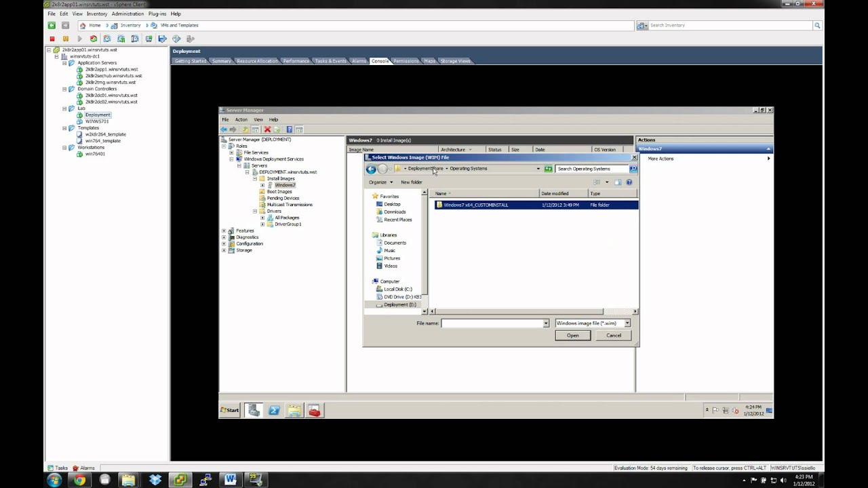
Task: Expand the DriverGroup1 node
Action: coord(262,224)
